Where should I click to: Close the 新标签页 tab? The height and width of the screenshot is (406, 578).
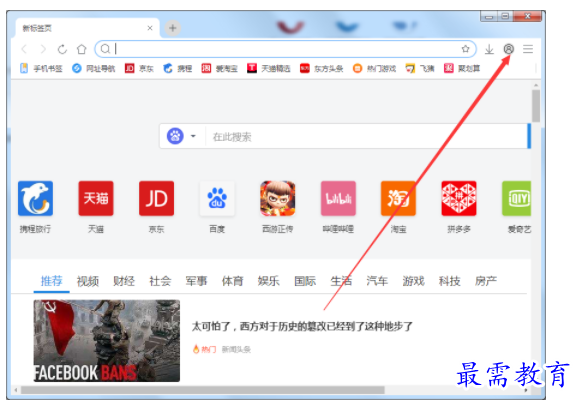[x=150, y=28]
